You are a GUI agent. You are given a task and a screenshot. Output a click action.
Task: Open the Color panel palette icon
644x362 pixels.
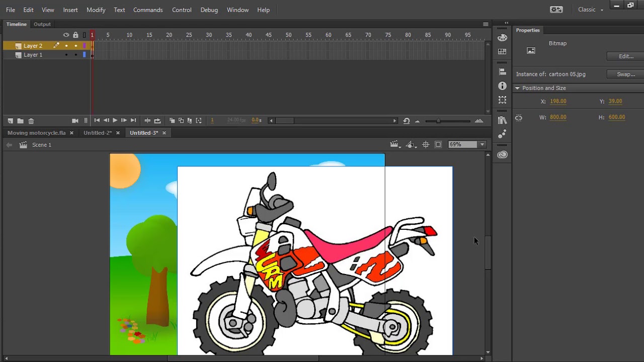pyautogui.click(x=502, y=38)
